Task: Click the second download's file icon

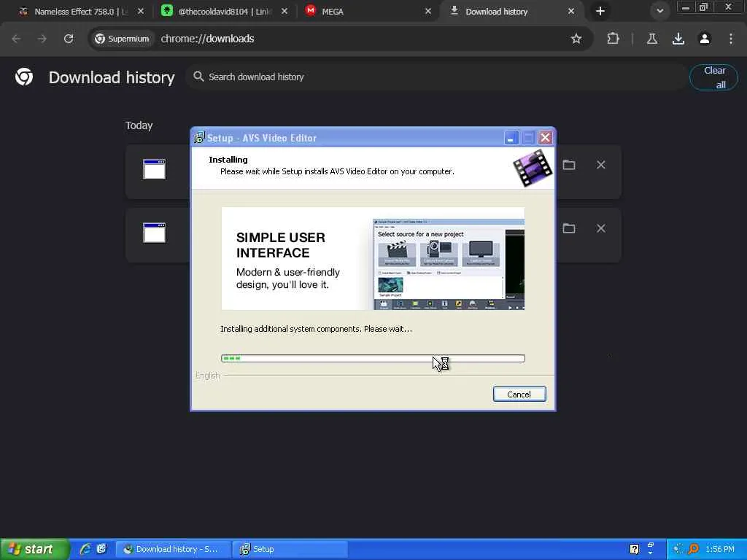Action: [x=155, y=233]
